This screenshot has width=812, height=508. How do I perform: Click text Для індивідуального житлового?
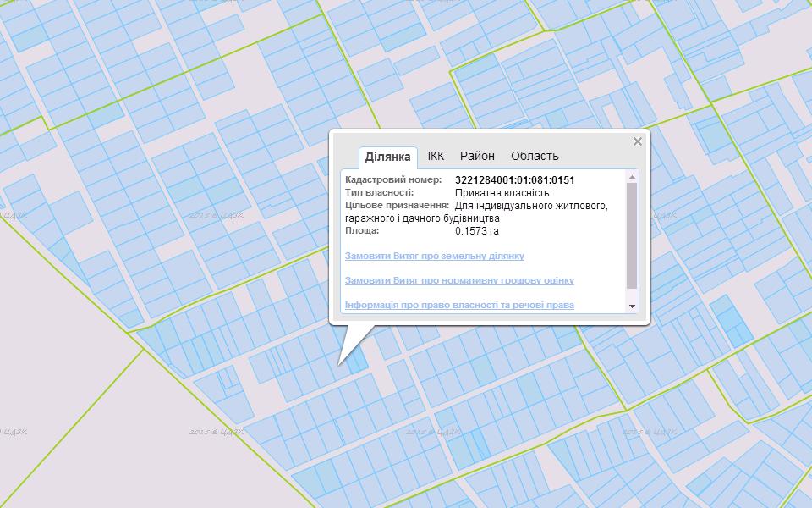point(531,206)
